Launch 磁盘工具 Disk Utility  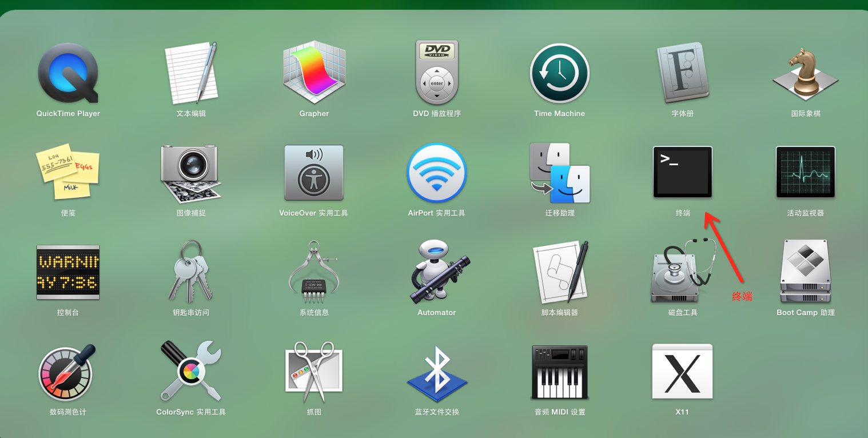683,271
